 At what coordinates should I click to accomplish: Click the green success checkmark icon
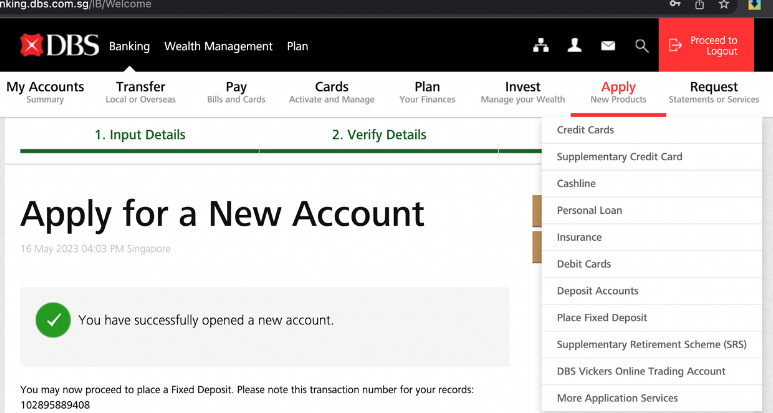tap(52, 320)
